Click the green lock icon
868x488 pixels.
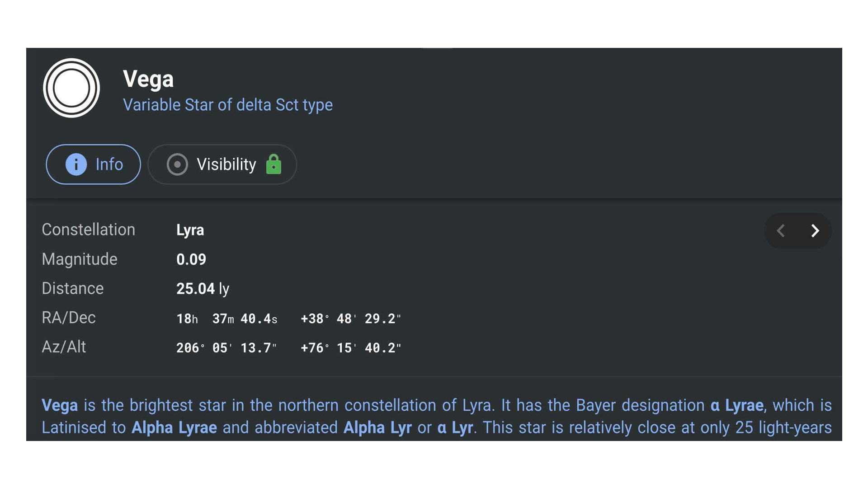[274, 164]
